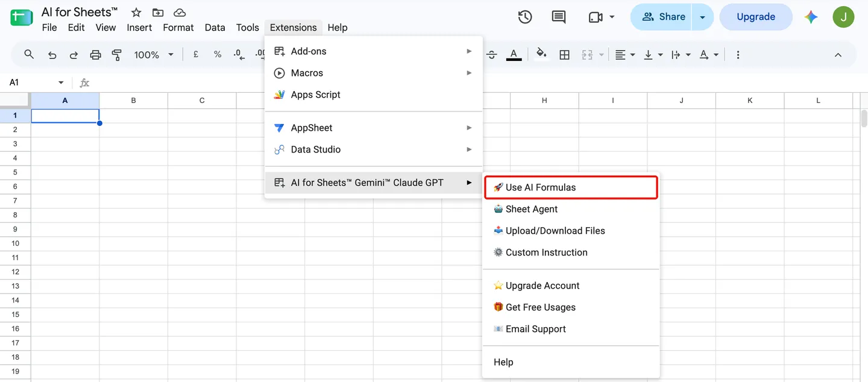
Task: Star the AI for Sheets document
Action: [136, 13]
